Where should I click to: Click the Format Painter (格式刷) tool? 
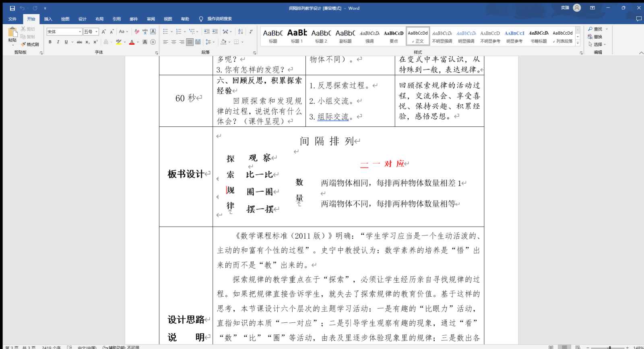tap(30, 44)
